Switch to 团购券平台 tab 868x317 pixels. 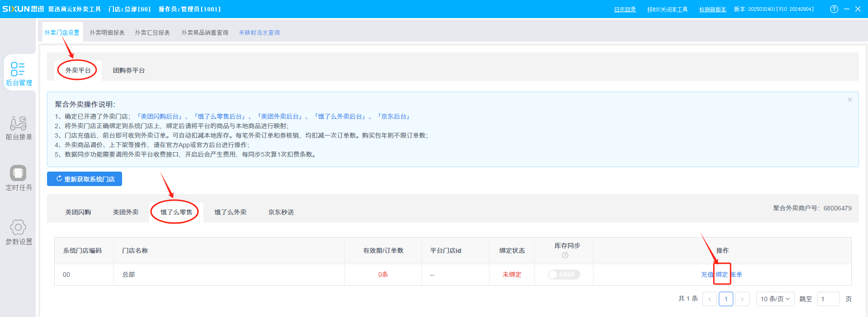(129, 70)
